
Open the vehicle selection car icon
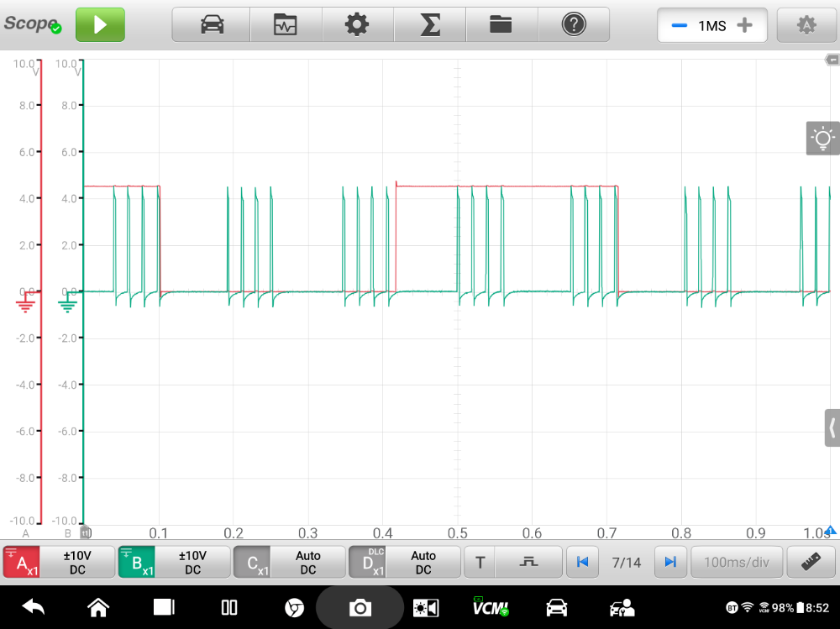point(212,25)
